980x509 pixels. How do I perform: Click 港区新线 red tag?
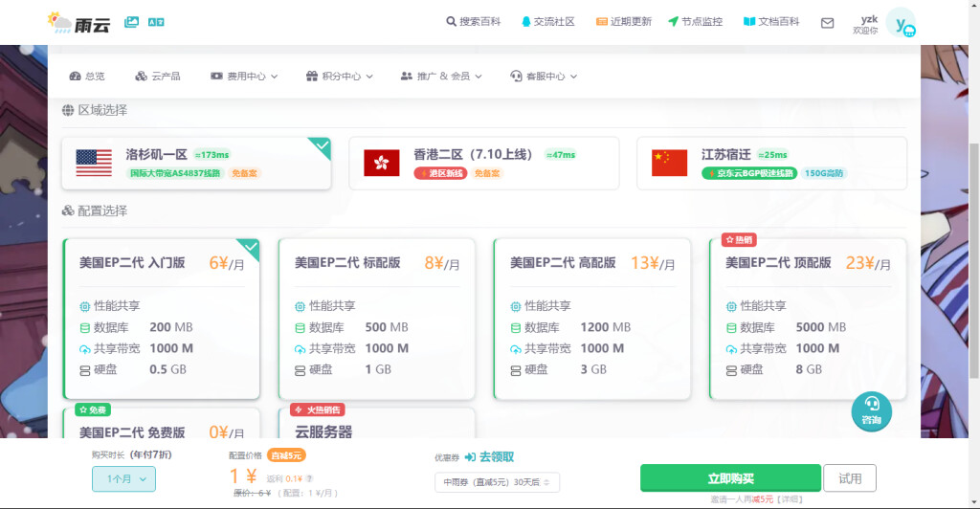440,173
